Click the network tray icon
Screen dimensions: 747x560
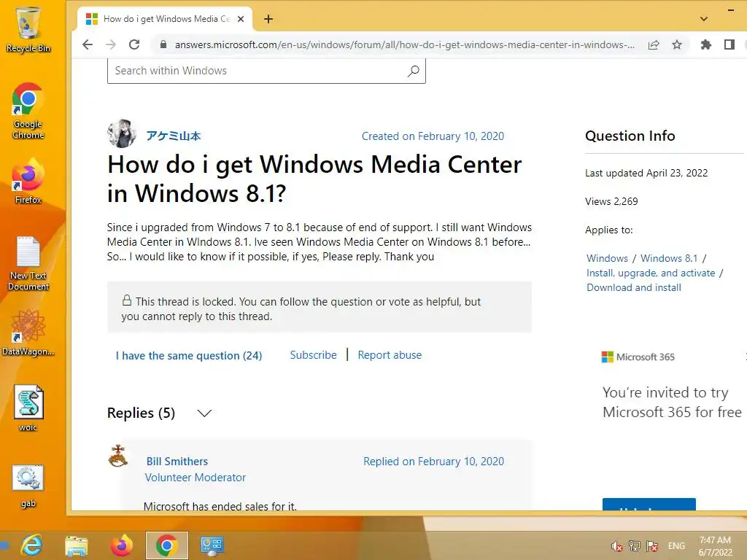634,546
